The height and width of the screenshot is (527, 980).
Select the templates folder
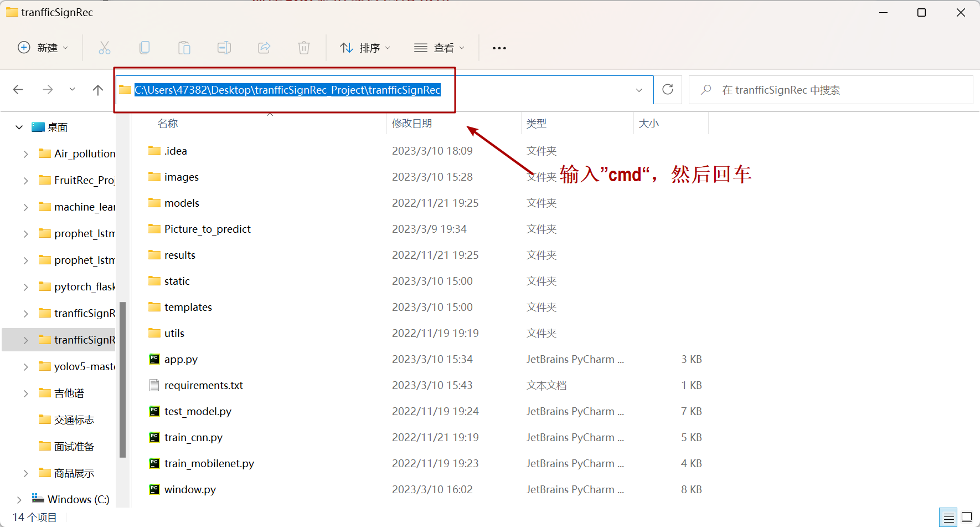(188, 307)
